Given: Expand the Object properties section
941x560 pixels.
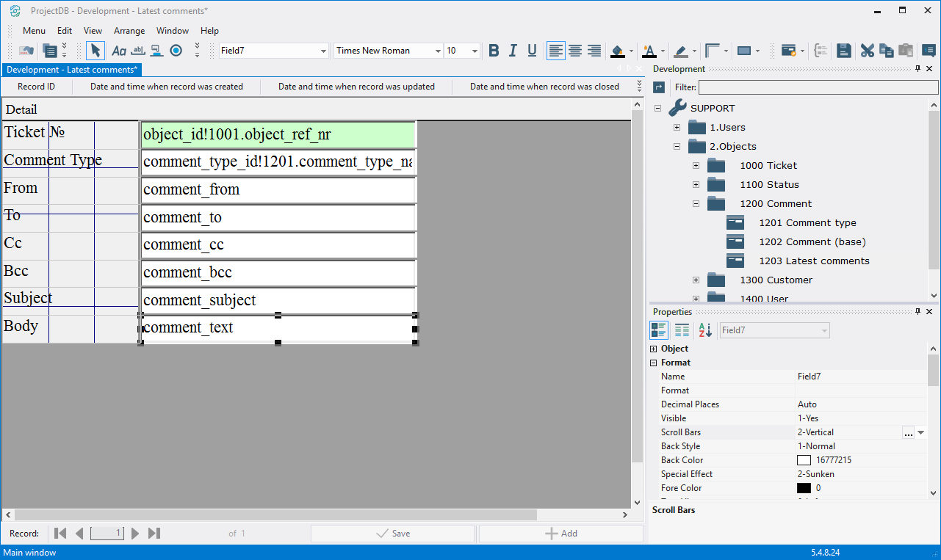Looking at the screenshot, I should coord(654,349).
